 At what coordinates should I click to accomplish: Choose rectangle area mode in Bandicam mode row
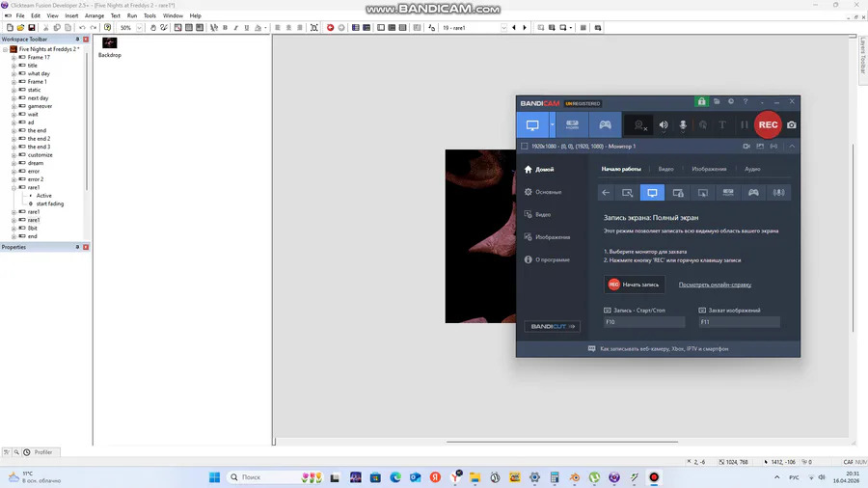627,193
